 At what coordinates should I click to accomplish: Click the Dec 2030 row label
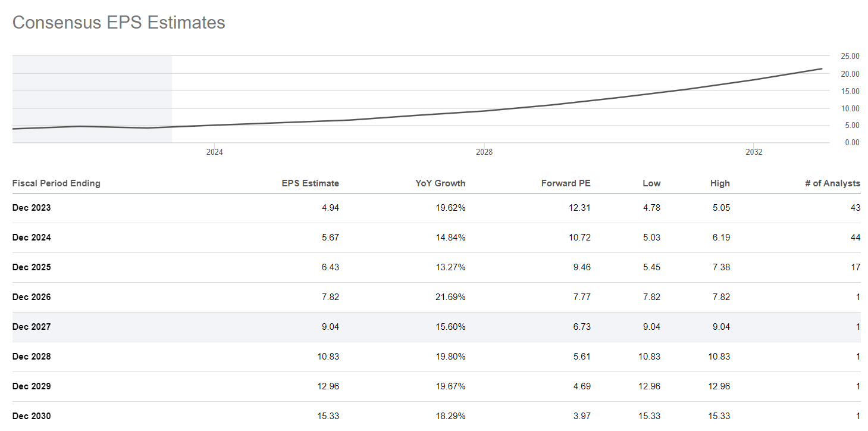32,416
